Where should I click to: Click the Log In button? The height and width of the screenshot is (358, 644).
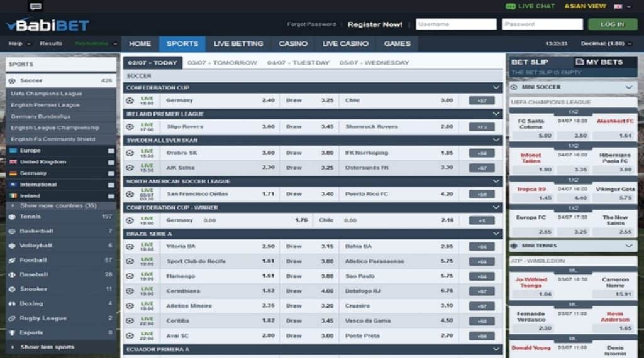[x=613, y=24]
